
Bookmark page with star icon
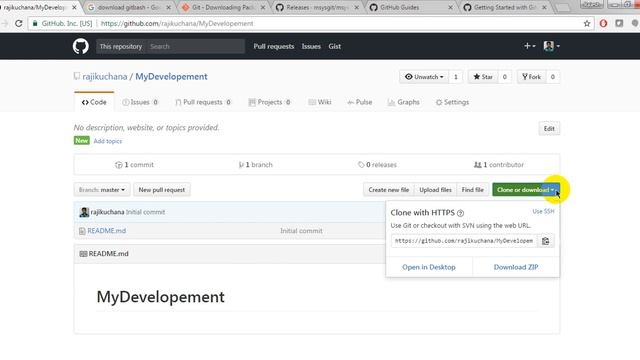587,24
